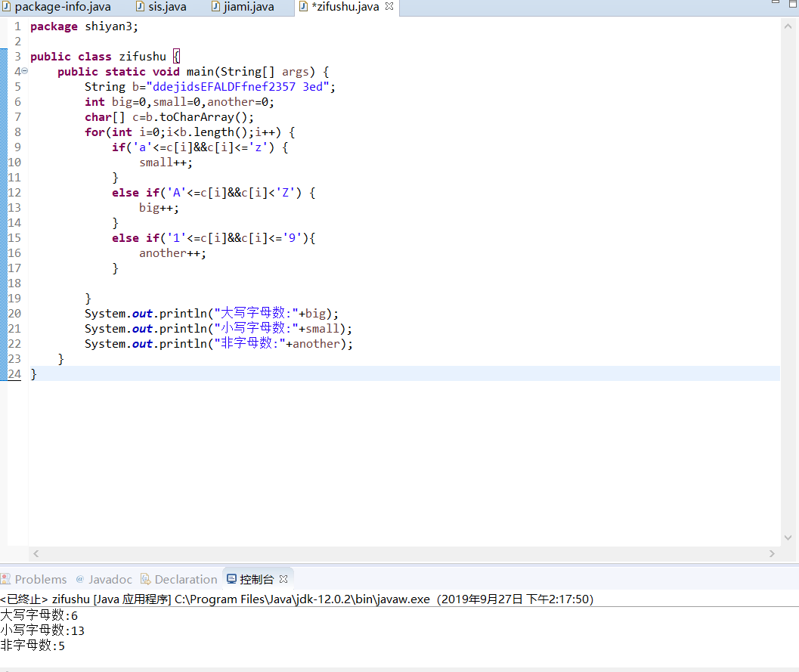Click the sis.java file icon
The height and width of the screenshot is (672, 799).
coord(140,7)
